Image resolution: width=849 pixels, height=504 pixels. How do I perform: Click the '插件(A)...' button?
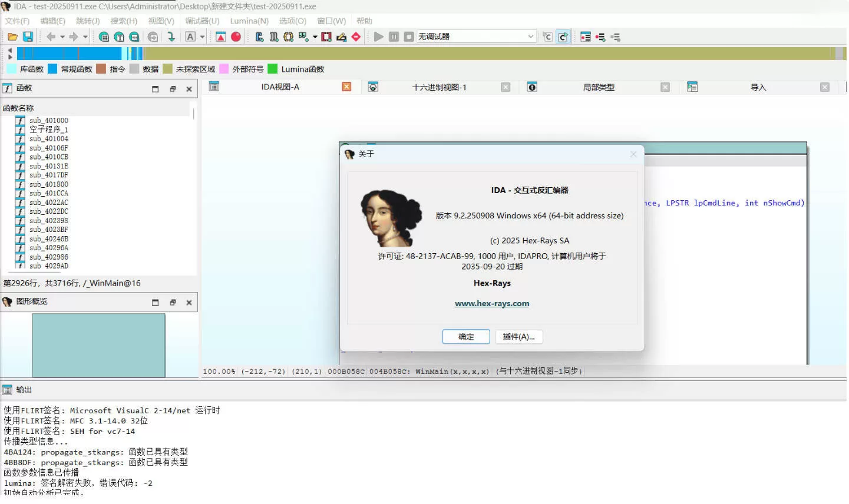518,336
